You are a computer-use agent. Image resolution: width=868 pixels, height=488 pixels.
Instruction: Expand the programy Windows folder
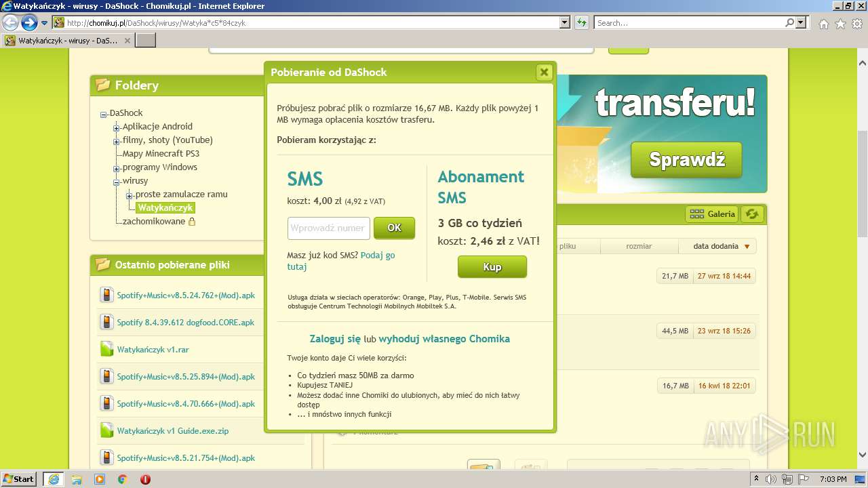(x=117, y=168)
